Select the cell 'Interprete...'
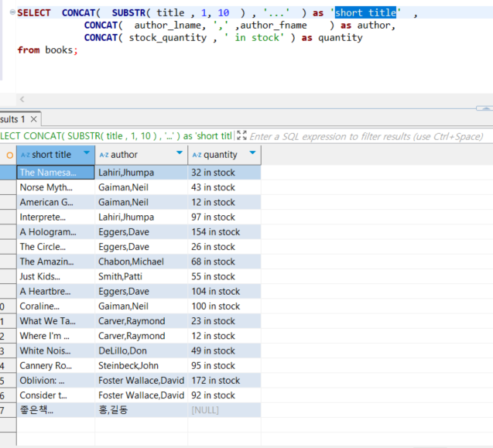Image resolution: width=493 pixels, height=448 pixels. [x=56, y=217]
